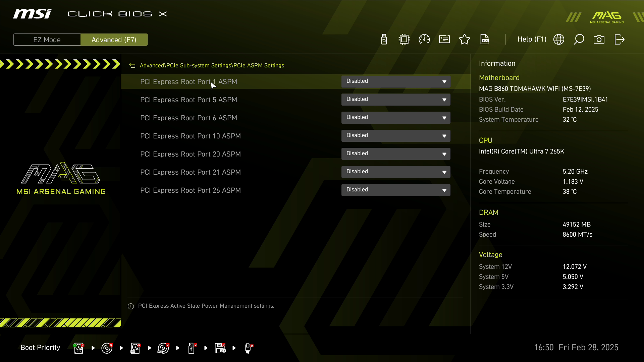Expand Root Port 10 ASPM dropdown
Viewport: 644px width, 362px height.
[x=396, y=136]
